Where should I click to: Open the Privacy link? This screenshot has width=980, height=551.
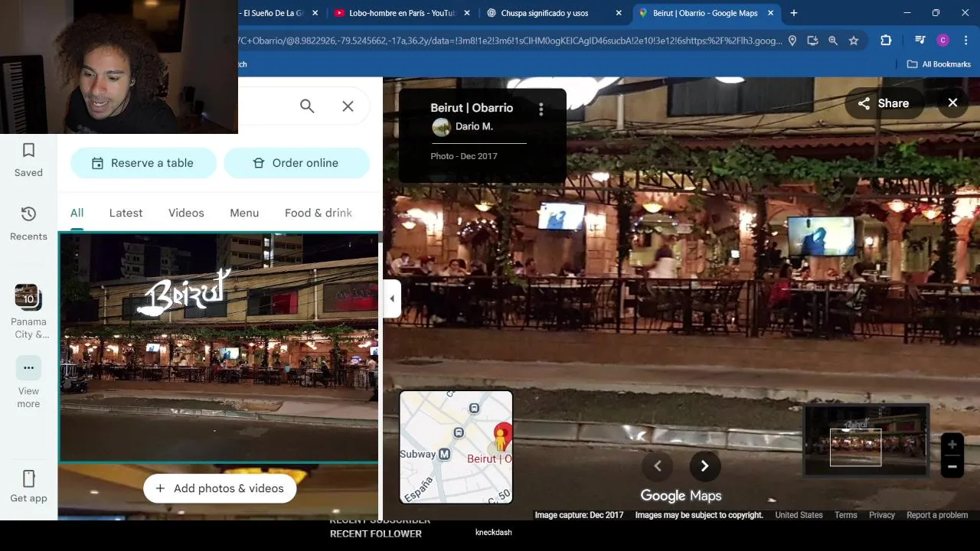pos(881,515)
